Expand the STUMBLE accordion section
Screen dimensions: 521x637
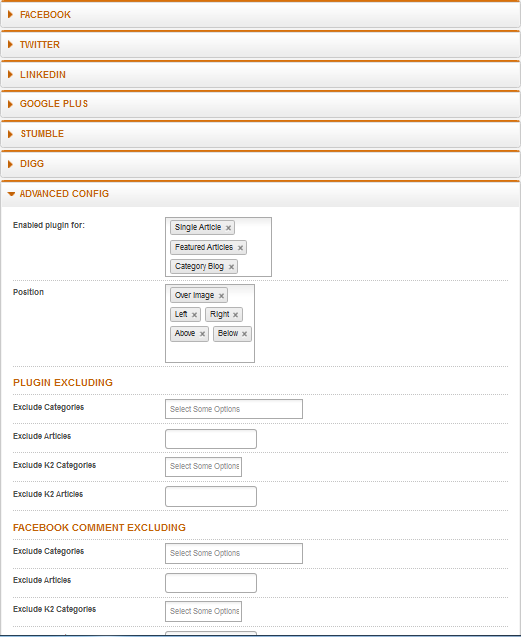(260, 134)
